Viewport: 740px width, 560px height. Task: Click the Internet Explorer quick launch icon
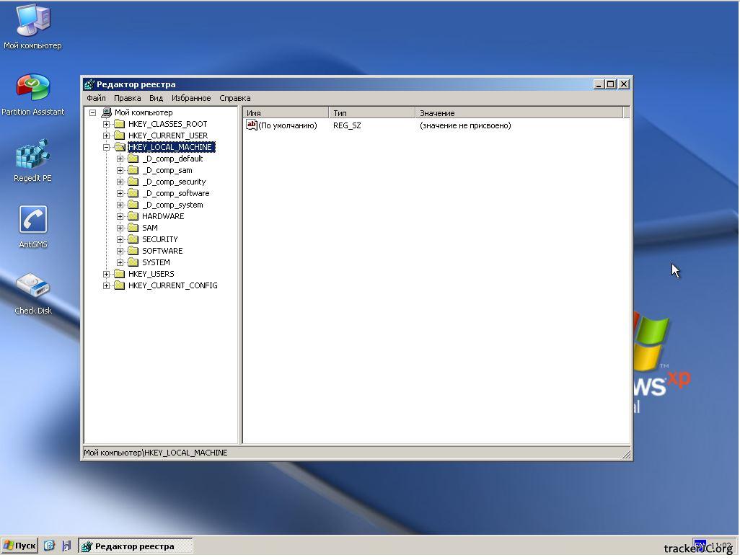[49, 546]
